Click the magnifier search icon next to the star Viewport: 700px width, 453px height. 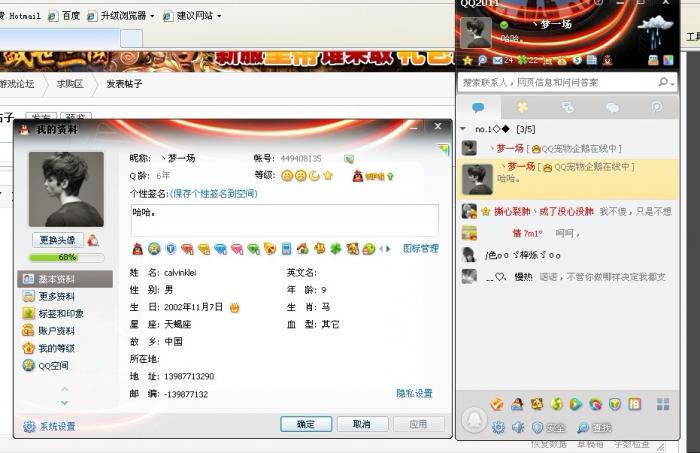point(482,60)
